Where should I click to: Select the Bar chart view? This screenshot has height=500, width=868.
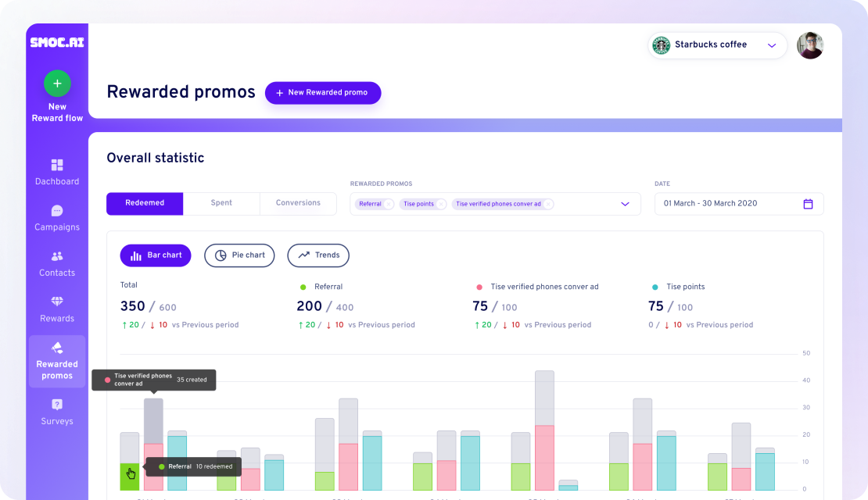tap(156, 255)
